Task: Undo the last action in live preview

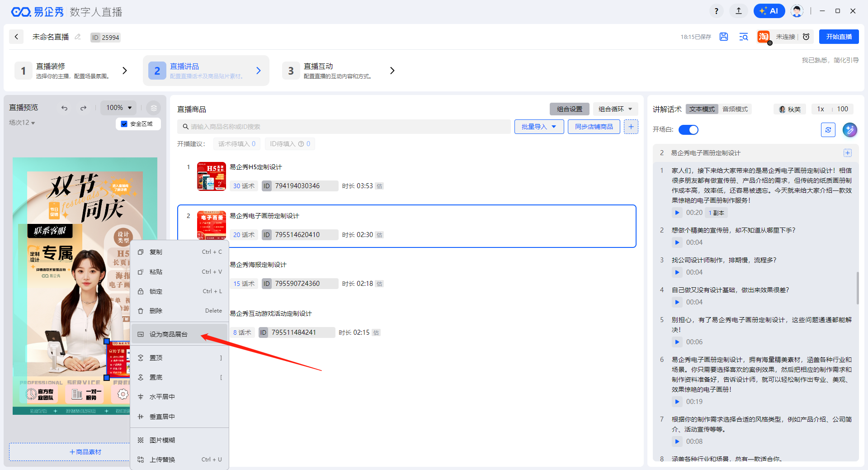Action: [64, 108]
